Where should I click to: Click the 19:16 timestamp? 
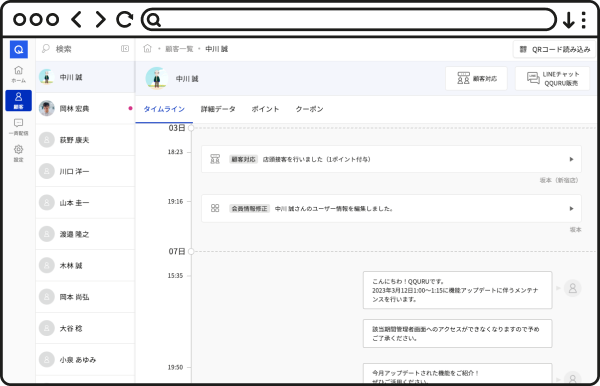pyautogui.click(x=175, y=201)
